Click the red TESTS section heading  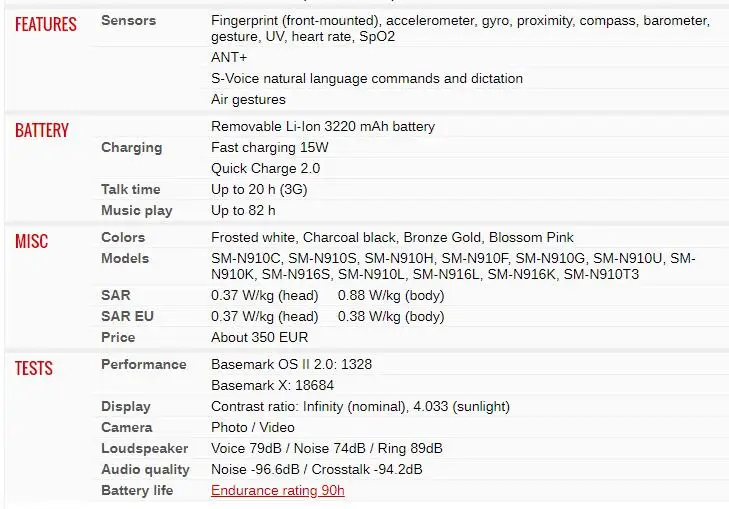pyautogui.click(x=34, y=369)
